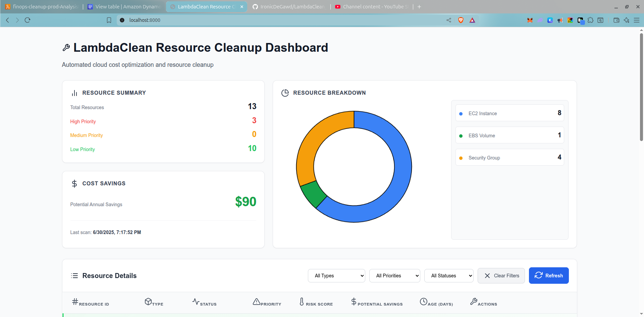
Task: Go back using the browser back arrow
Action: pos(7,20)
